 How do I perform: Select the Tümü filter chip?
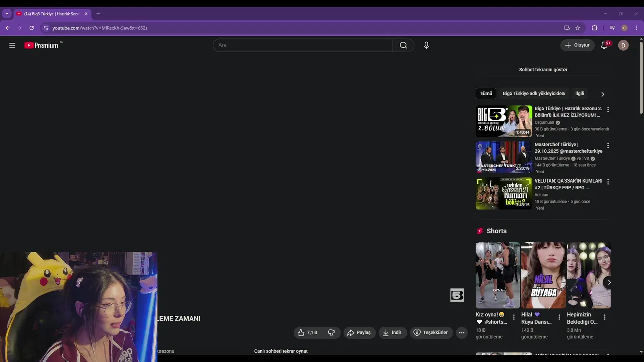click(486, 93)
